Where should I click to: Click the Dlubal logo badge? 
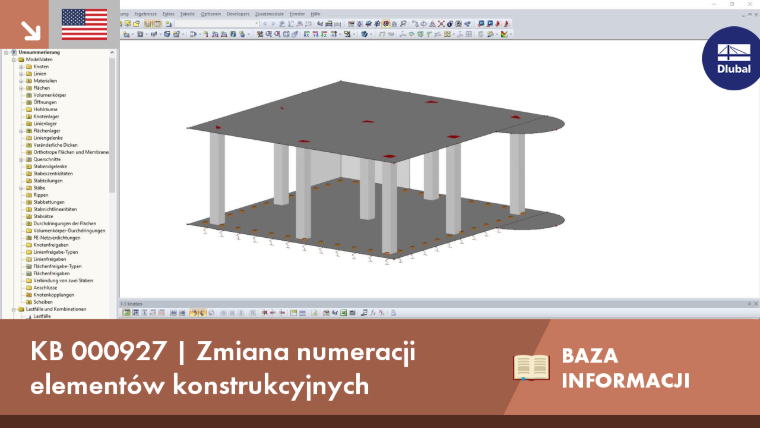tap(732, 58)
